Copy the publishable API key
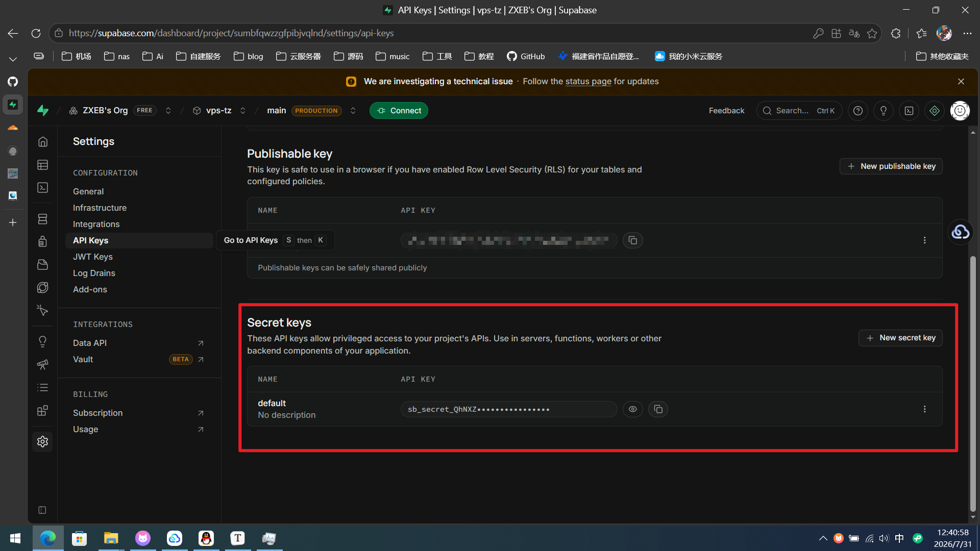This screenshot has width=980, height=551. (x=633, y=240)
